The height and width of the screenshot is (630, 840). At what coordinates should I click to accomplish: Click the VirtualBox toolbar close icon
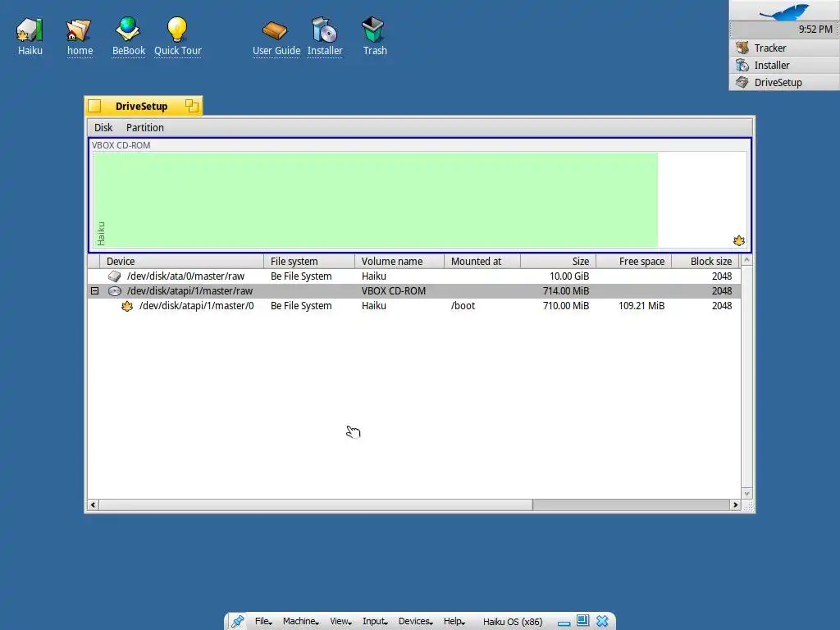602,621
